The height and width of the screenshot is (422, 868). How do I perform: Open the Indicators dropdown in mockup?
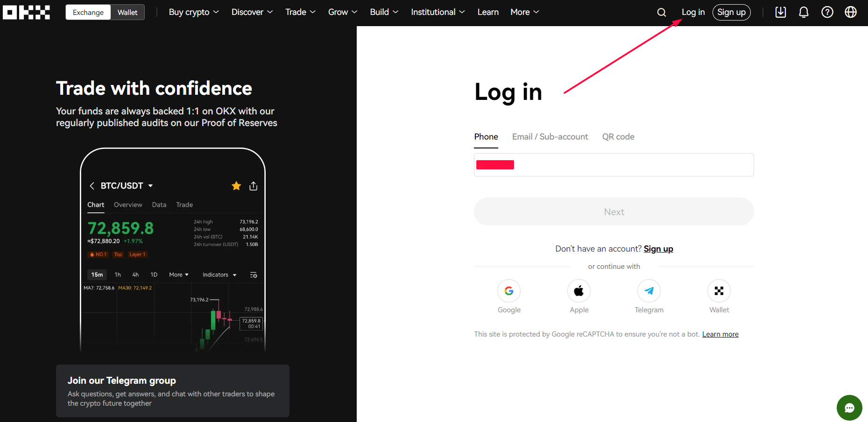219,275
